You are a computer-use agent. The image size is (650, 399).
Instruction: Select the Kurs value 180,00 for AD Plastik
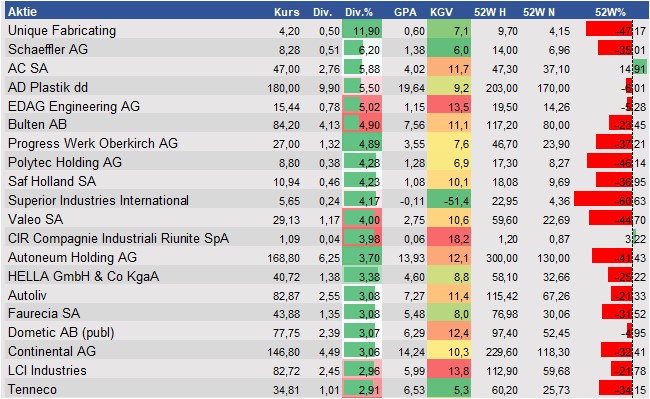[284, 88]
